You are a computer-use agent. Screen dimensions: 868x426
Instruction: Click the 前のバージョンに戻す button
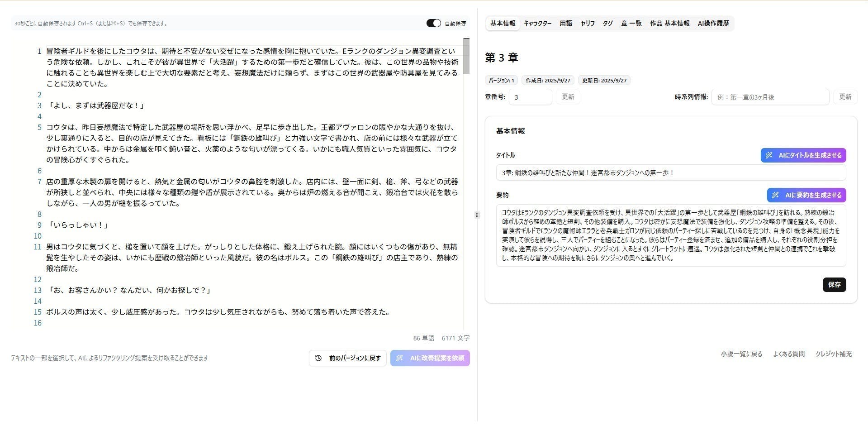click(347, 358)
